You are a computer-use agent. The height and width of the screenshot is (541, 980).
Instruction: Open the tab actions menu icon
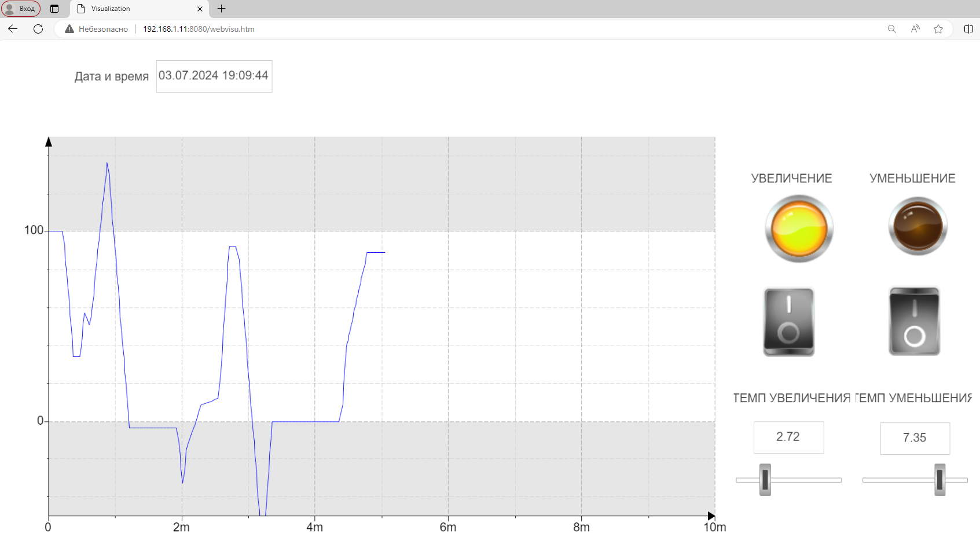click(x=54, y=9)
